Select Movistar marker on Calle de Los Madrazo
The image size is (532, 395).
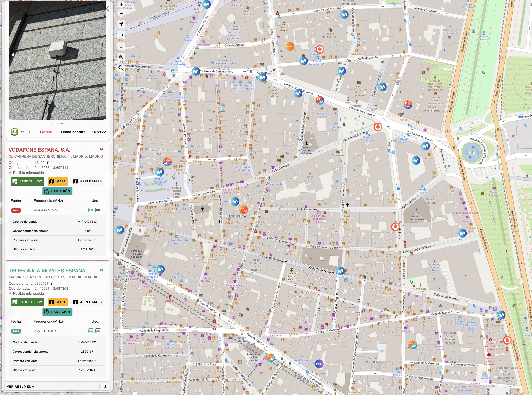[x=344, y=15]
